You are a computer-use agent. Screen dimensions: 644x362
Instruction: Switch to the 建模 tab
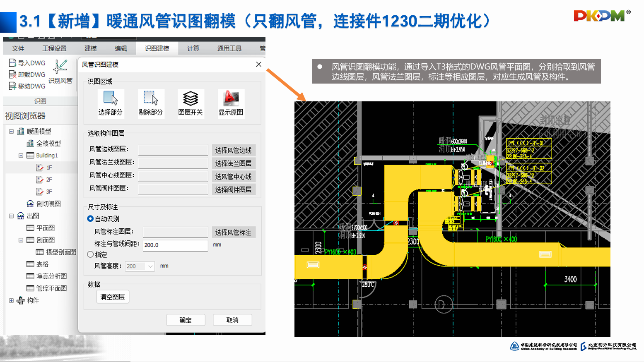[91, 48]
